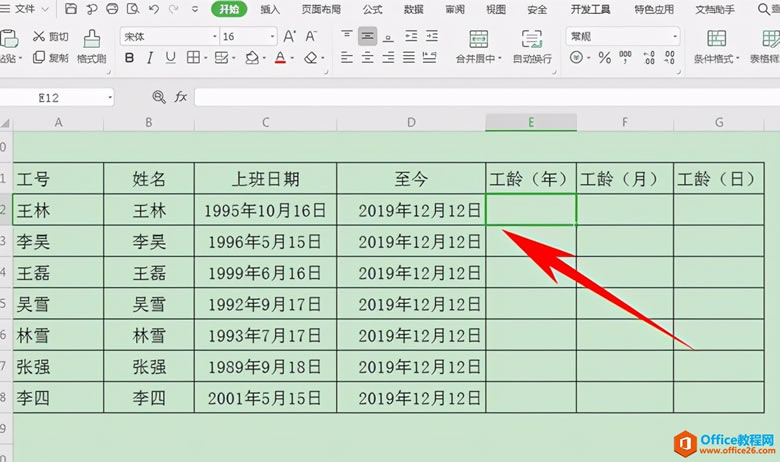Click the Paste clipboard icon
Viewport: 780px width, 462px height.
coord(8,39)
